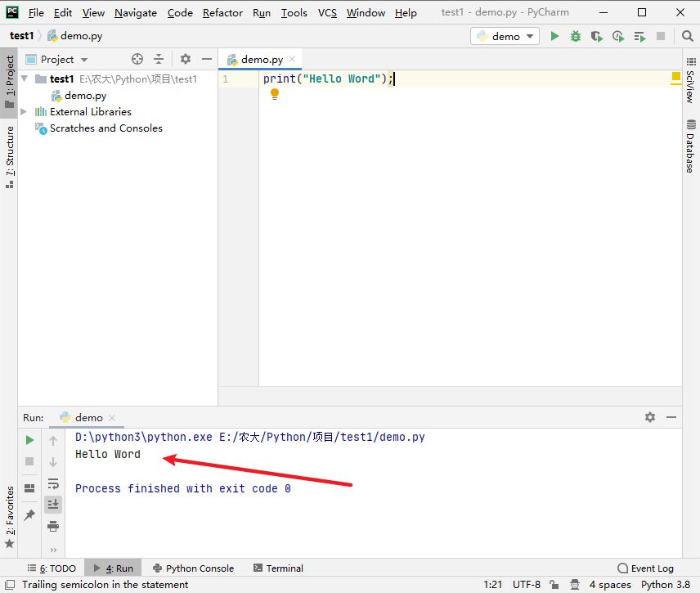Run demo with Coverage

[x=597, y=36]
